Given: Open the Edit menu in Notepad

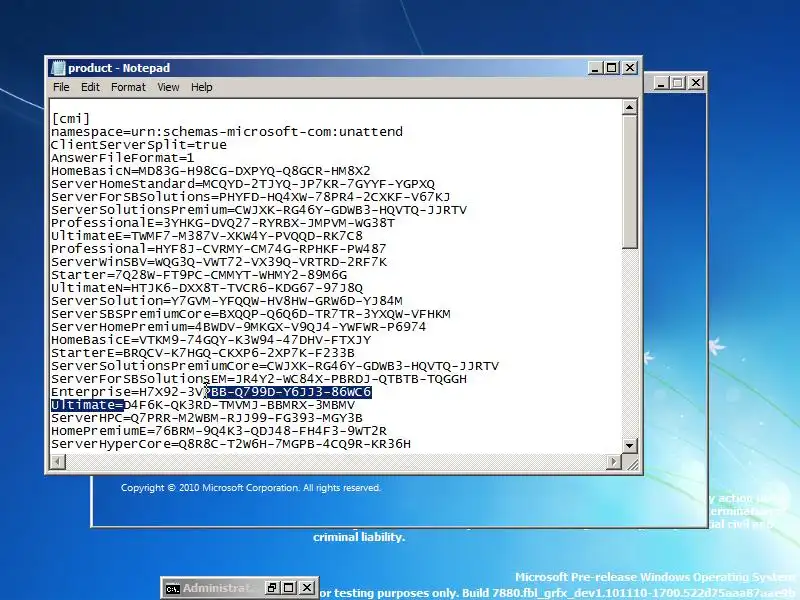Looking at the screenshot, I should coord(90,87).
